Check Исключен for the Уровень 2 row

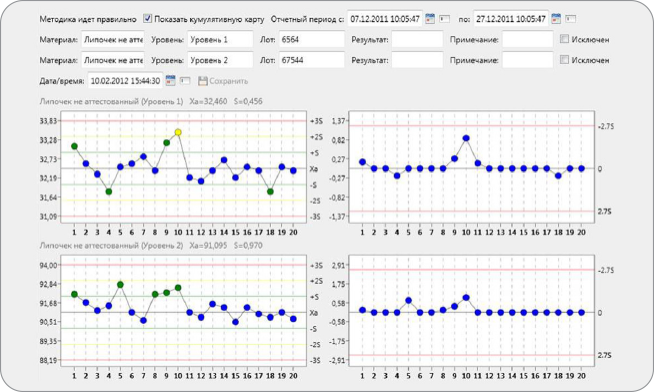[x=564, y=60]
